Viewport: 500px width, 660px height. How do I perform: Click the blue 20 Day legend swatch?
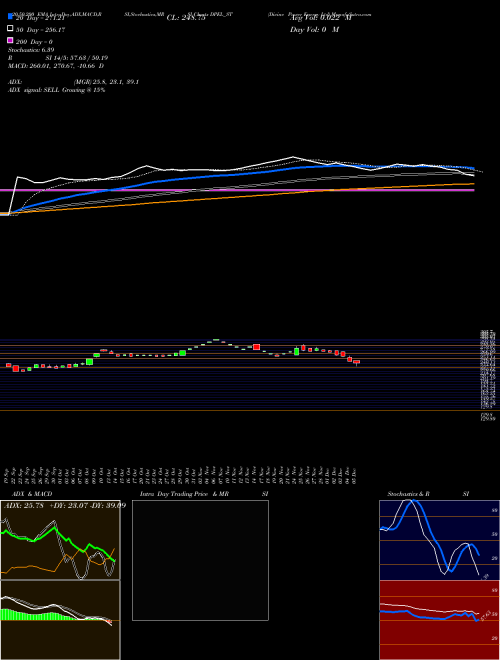[10, 17]
